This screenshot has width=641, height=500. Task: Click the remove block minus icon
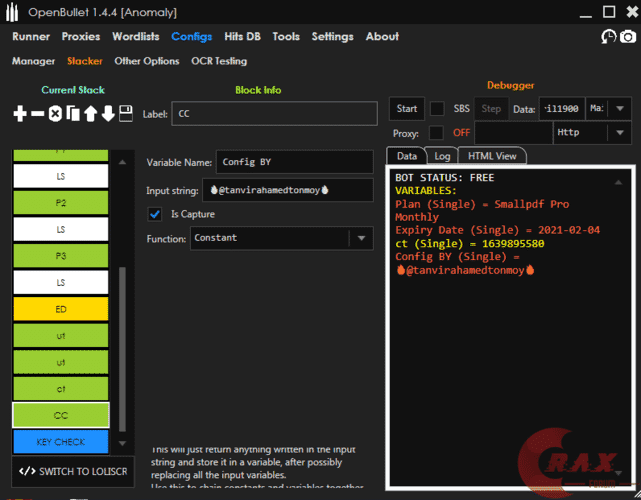coord(38,114)
